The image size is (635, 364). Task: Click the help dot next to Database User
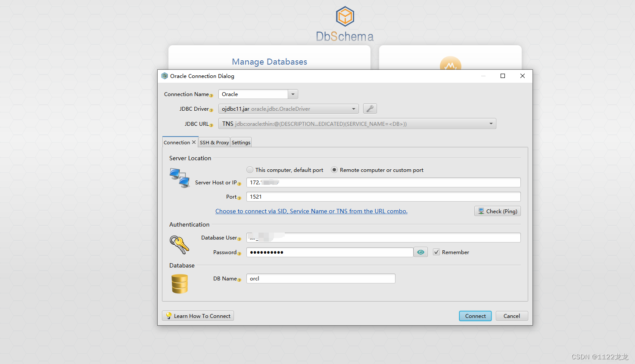point(240,239)
